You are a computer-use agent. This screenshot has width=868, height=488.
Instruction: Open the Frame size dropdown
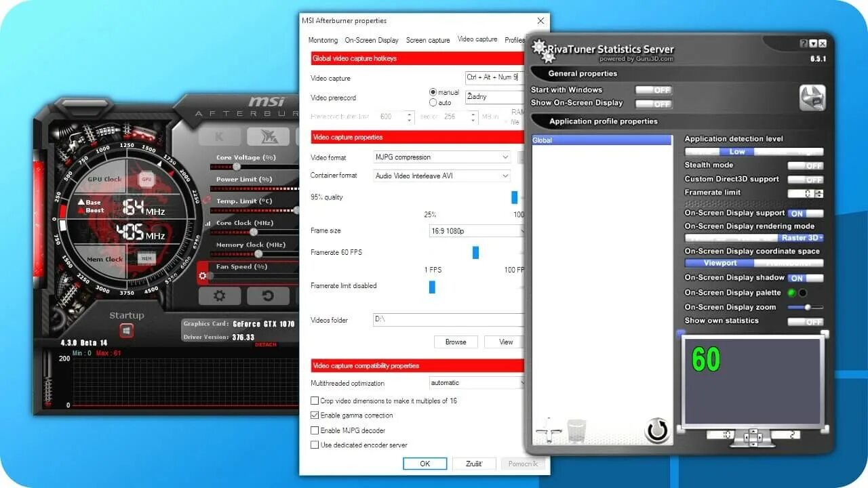tap(477, 231)
